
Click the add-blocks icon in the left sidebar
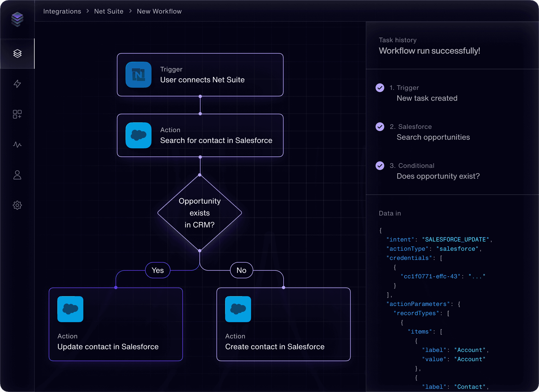[x=17, y=115]
